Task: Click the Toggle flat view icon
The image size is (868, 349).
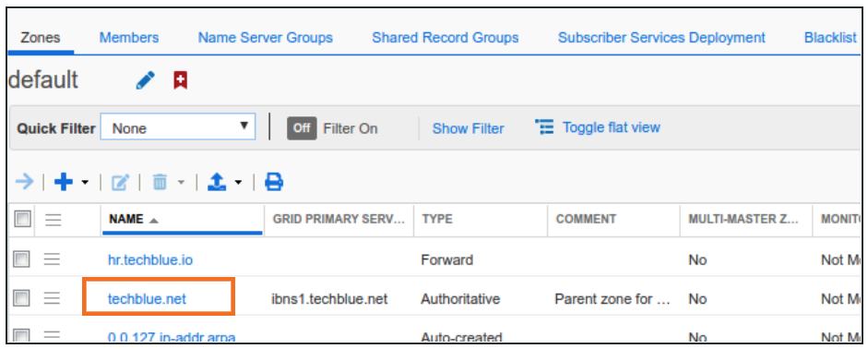Action: [545, 126]
